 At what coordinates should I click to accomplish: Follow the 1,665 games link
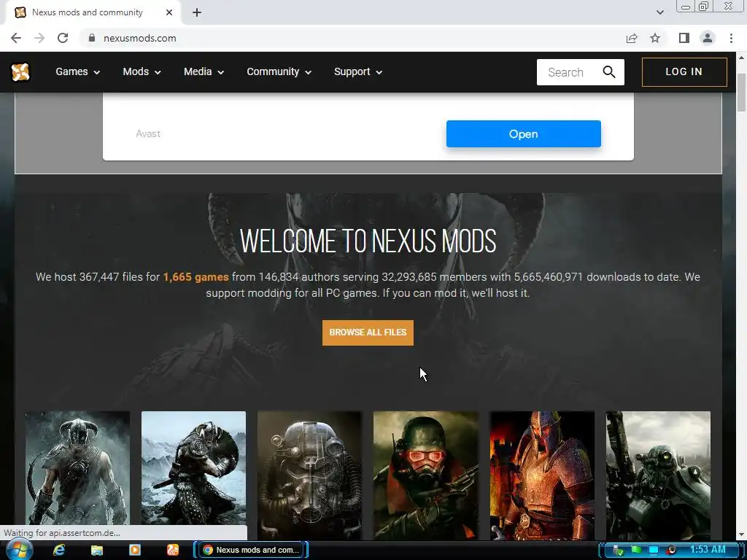[196, 277]
